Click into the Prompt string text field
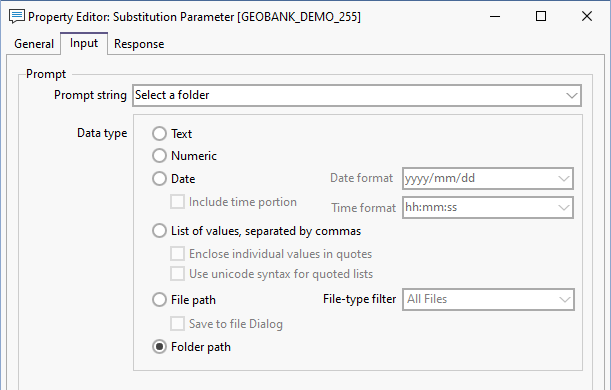Viewport: 611px width, 390px height. pos(348,95)
